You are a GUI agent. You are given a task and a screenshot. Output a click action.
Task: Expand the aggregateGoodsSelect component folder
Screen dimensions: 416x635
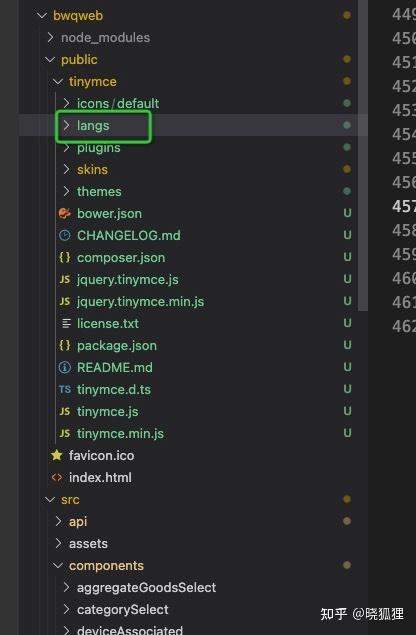[x=67, y=587]
